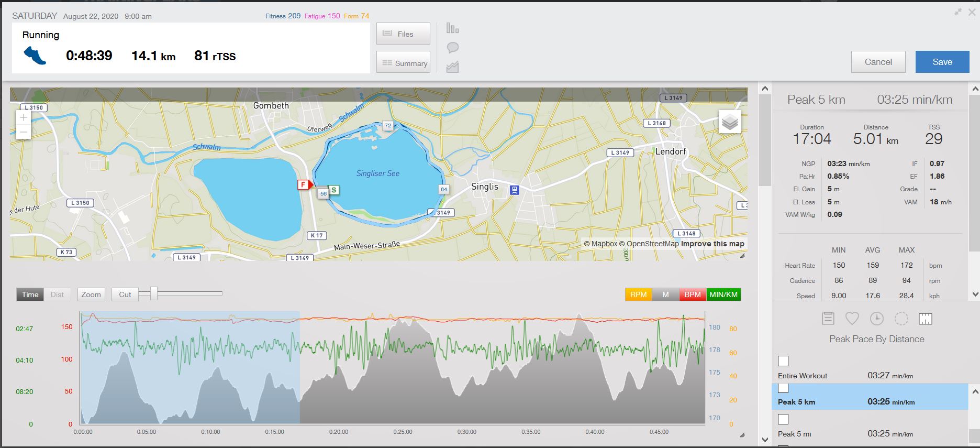Click the clipboard laps icon

coord(828,319)
